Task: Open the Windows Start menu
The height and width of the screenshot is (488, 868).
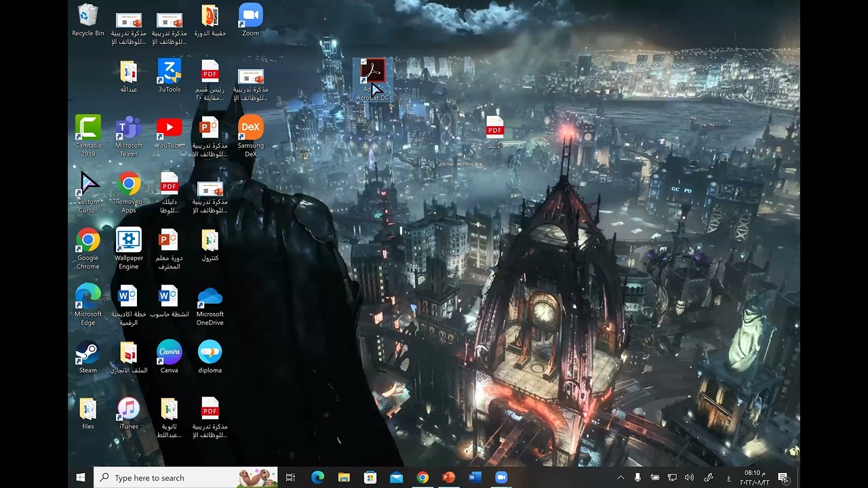Action: (x=81, y=478)
